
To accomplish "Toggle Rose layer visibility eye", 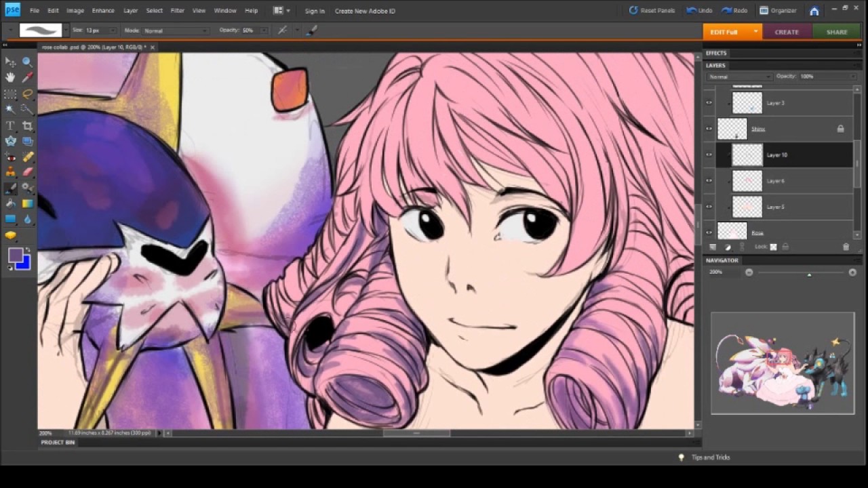I will 709,232.
